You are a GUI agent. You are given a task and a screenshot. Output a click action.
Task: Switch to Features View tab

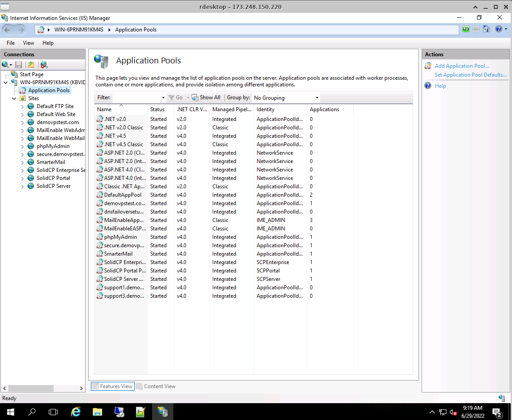(x=113, y=386)
